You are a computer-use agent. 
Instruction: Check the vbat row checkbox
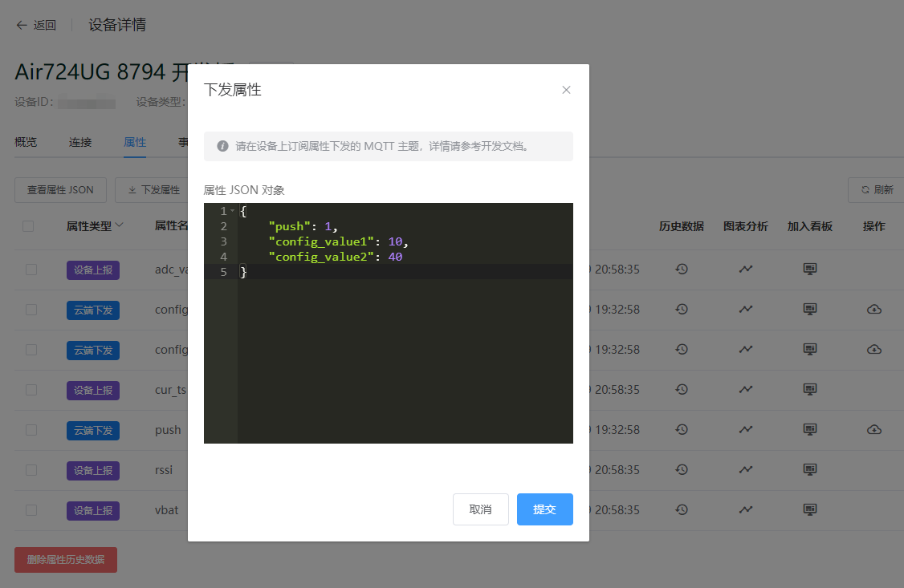tap(31, 510)
